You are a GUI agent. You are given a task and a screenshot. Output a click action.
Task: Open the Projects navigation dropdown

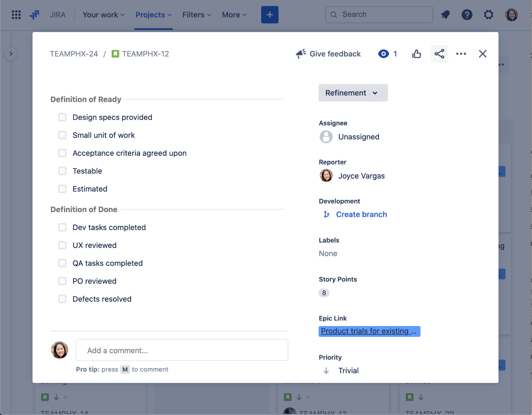(153, 14)
